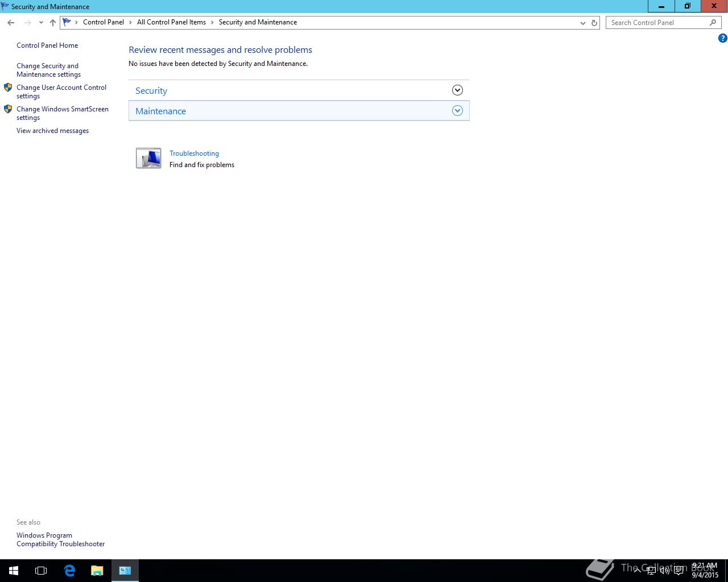Click the network tray icon
728x582 pixels.
(651, 571)
